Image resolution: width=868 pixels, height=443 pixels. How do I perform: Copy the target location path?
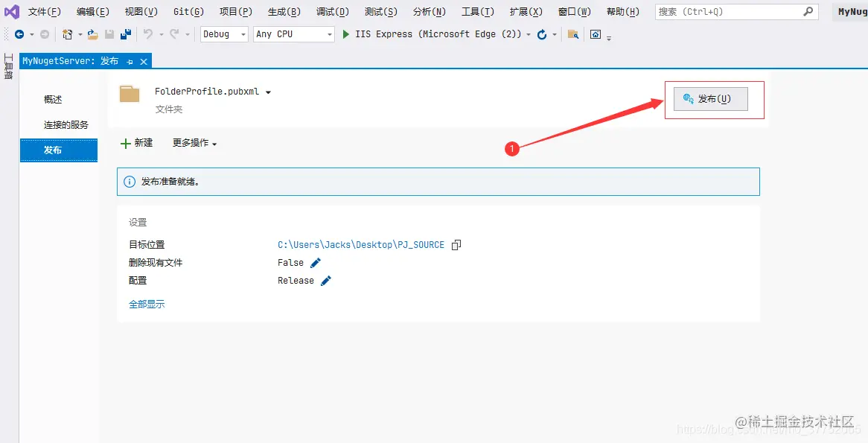[x=456, y=245]
